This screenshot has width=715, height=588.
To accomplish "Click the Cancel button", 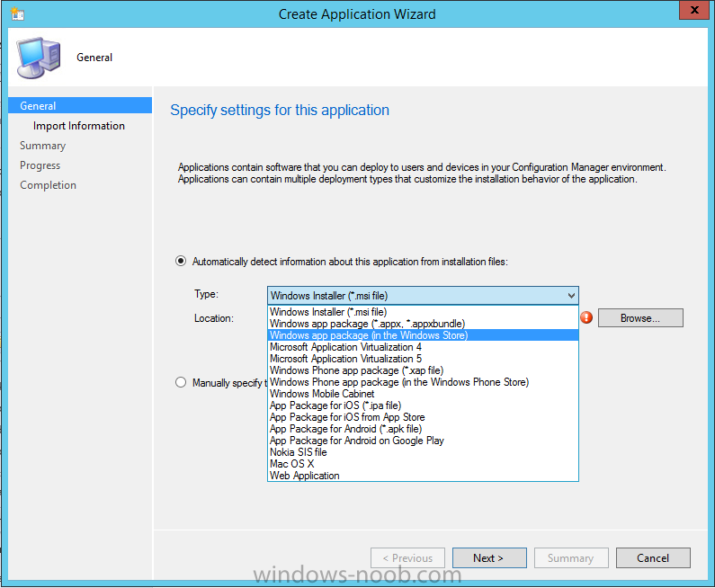I will (653, 558).
